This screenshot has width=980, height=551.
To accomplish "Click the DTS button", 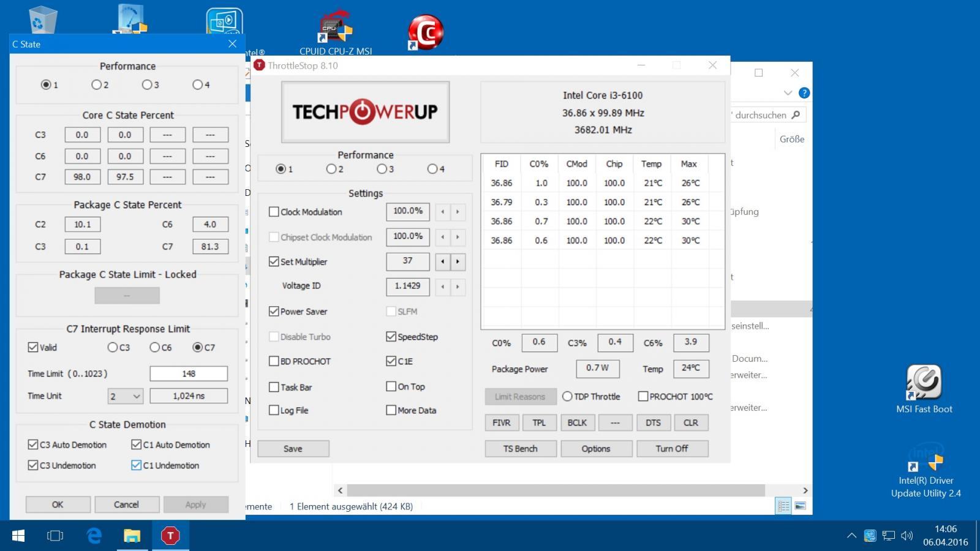I will coord(653,422).
